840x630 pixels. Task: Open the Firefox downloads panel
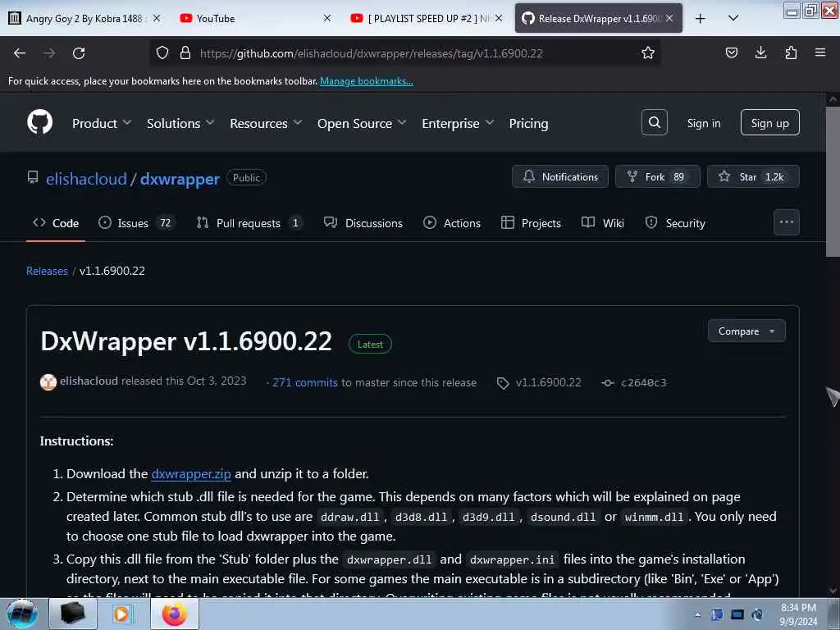click(760, 52)
